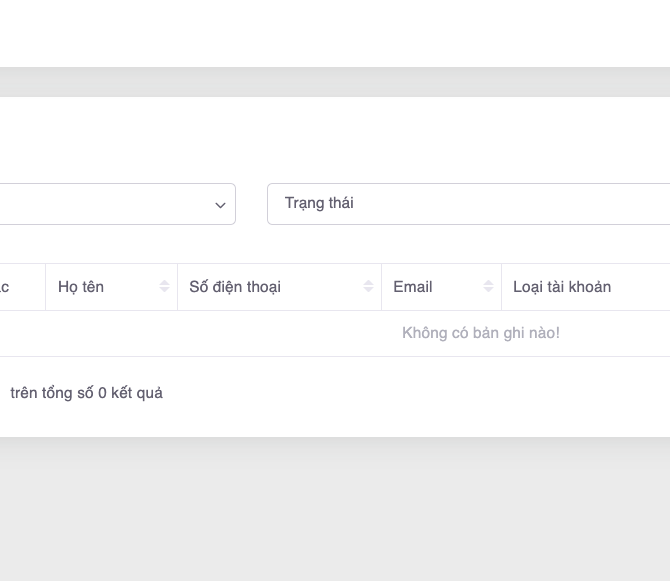670x581 pixels.
Task: Click the Loại tài khoản column header
Action: point(562,287)
